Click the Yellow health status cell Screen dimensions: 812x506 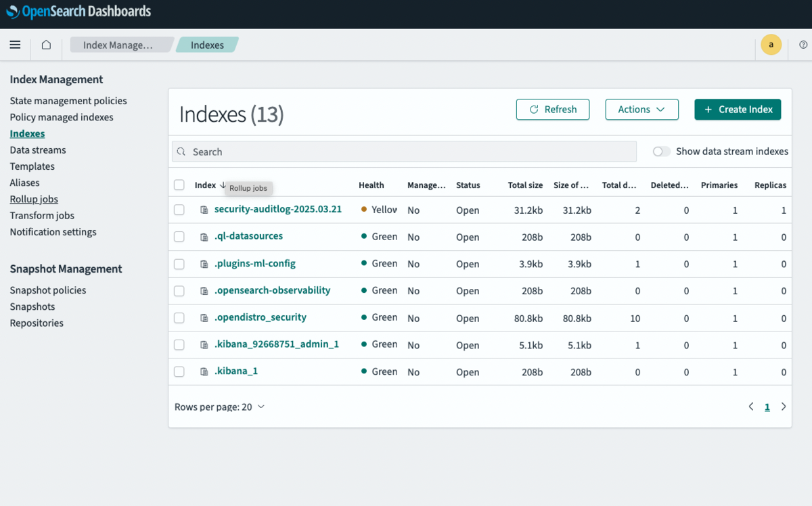pos(380,210)
